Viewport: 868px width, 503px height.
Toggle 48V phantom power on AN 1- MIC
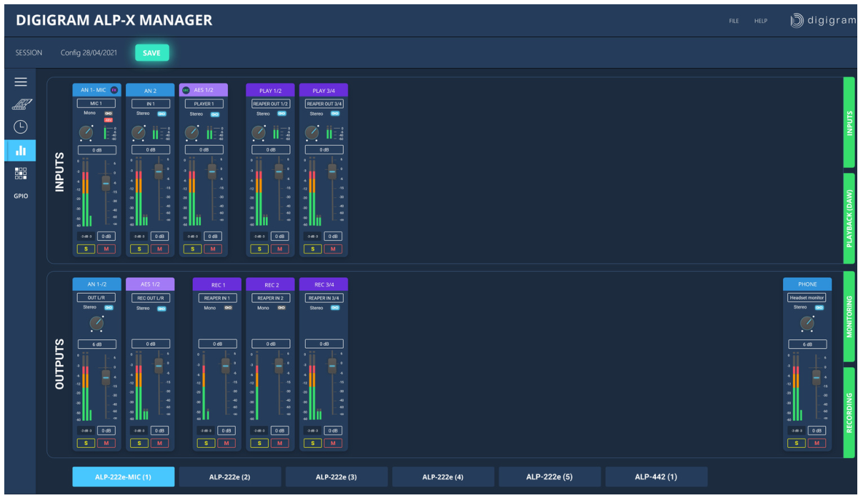109,120
